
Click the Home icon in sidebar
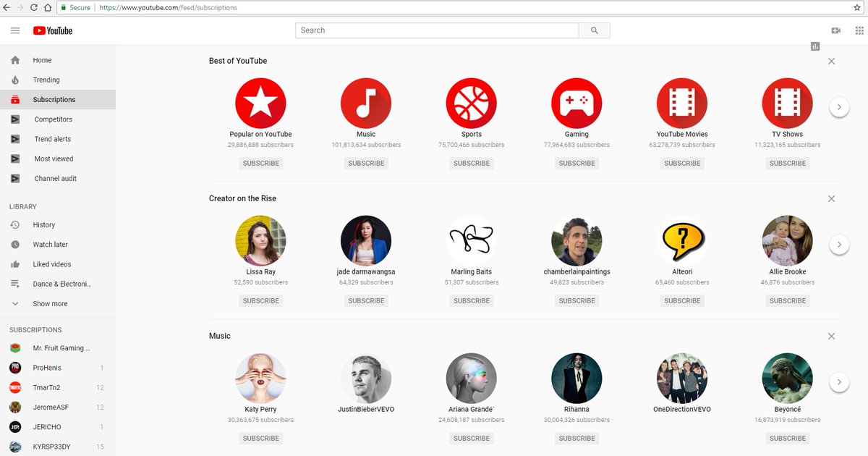tap(15, 60)
